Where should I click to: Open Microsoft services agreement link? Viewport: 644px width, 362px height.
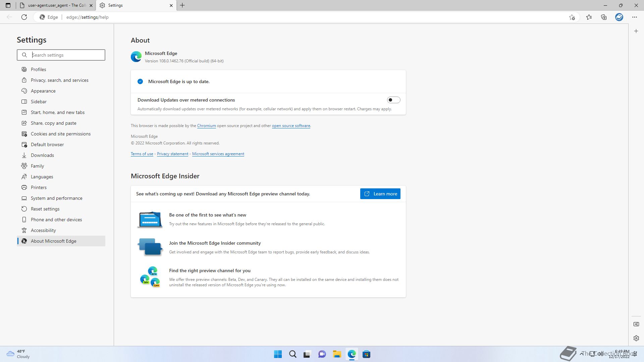(218, 154)
